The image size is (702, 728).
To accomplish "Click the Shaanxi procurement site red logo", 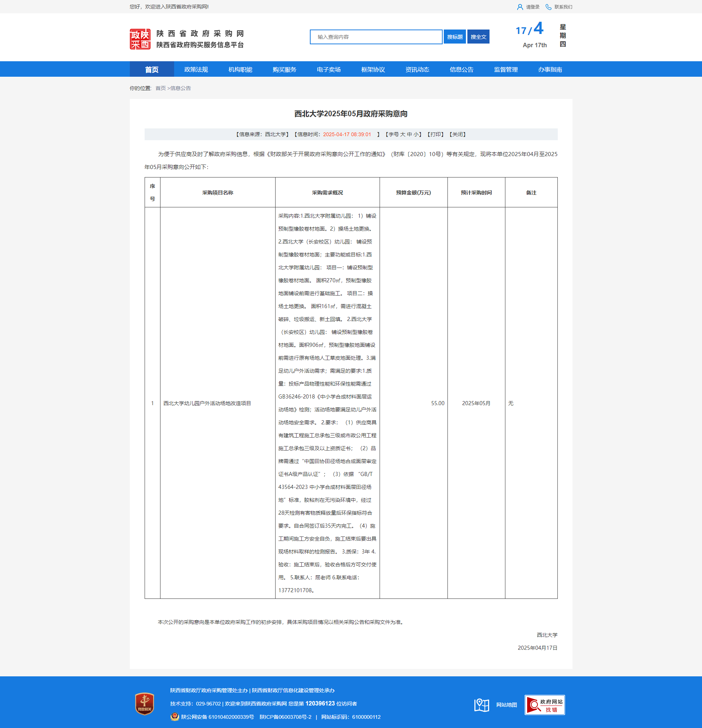I will [140, 39].
